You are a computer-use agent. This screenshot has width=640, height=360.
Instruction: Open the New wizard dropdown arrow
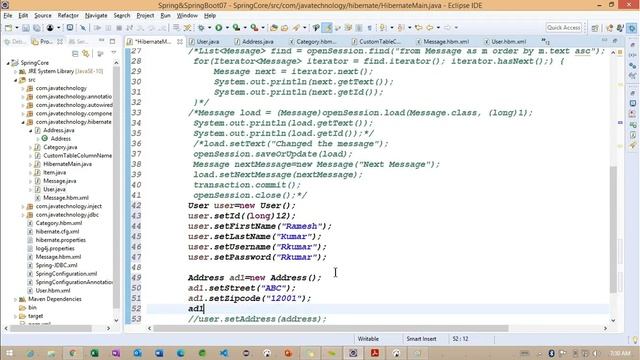click(x=17, y=28)
